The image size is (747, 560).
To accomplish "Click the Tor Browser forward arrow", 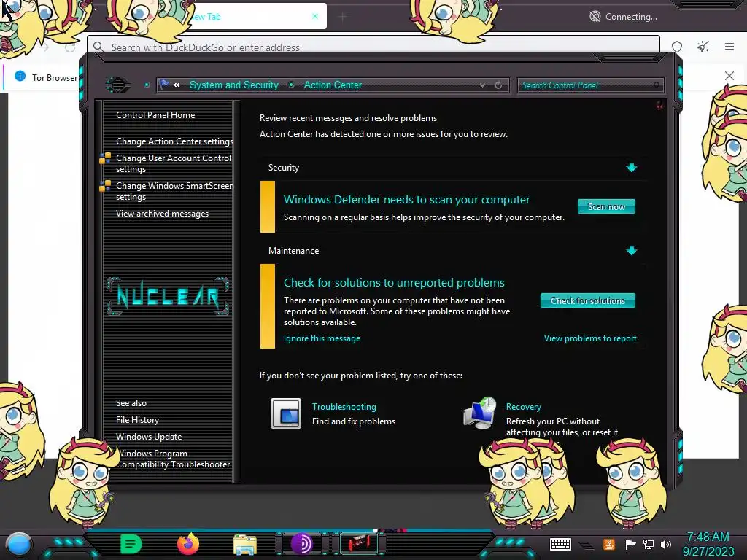I will tap(44, 47).
